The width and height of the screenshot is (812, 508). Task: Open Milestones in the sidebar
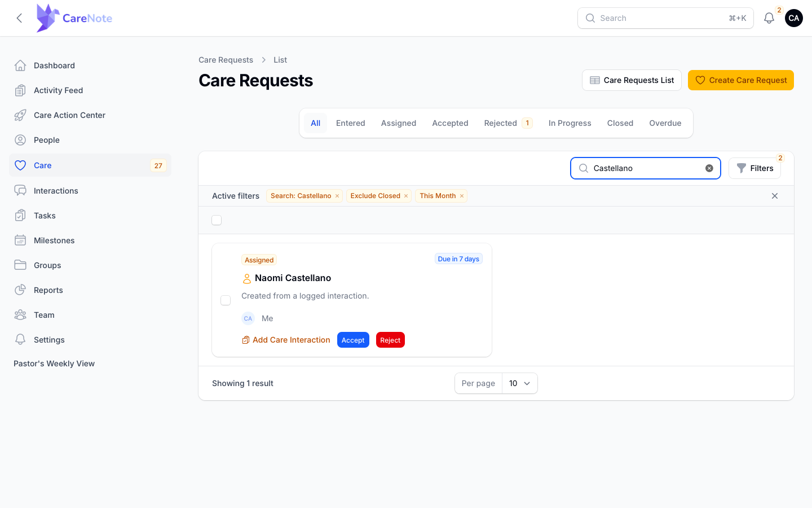(x=90, y=240)
